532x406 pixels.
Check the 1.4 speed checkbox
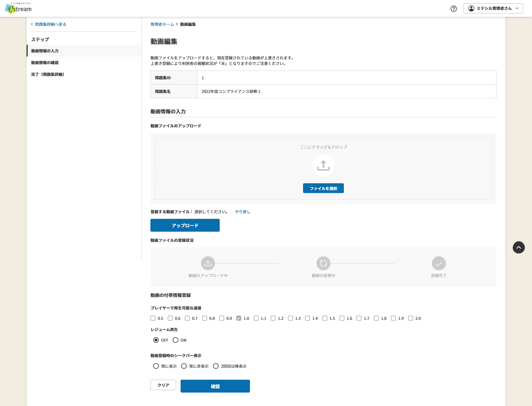point(308,318)
